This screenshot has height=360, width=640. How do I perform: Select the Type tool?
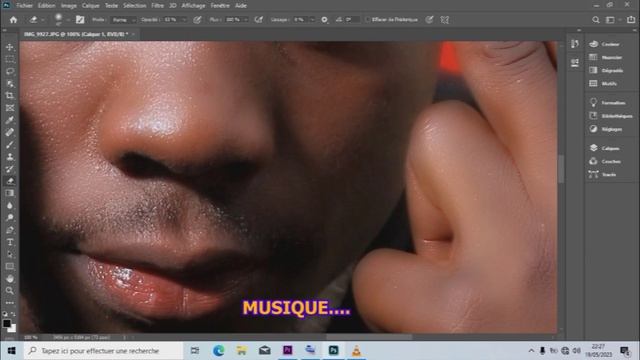click(10, 242)
